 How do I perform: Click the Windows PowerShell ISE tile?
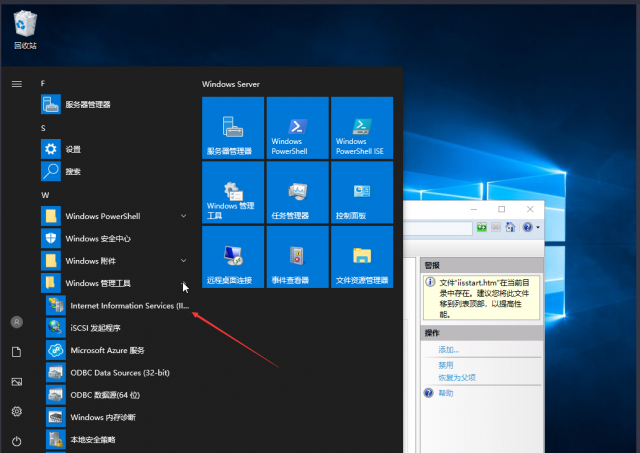362,128
